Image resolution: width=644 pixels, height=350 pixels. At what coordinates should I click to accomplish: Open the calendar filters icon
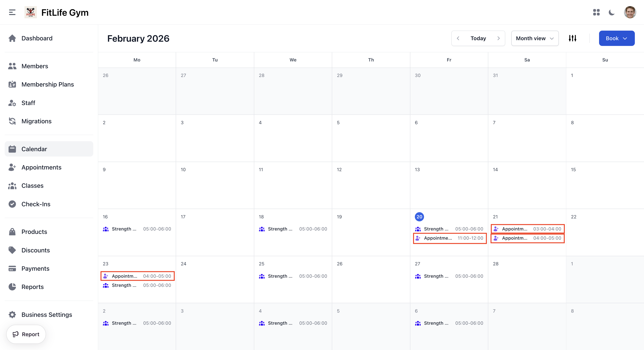tap(572, 38)
